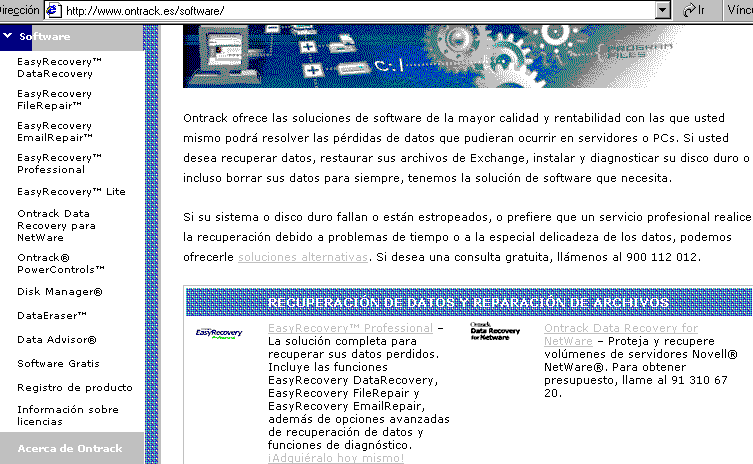This screenshot has width=753, height=464.
Task: Go to Disk Manager page
Action: [x=60, y=292]
